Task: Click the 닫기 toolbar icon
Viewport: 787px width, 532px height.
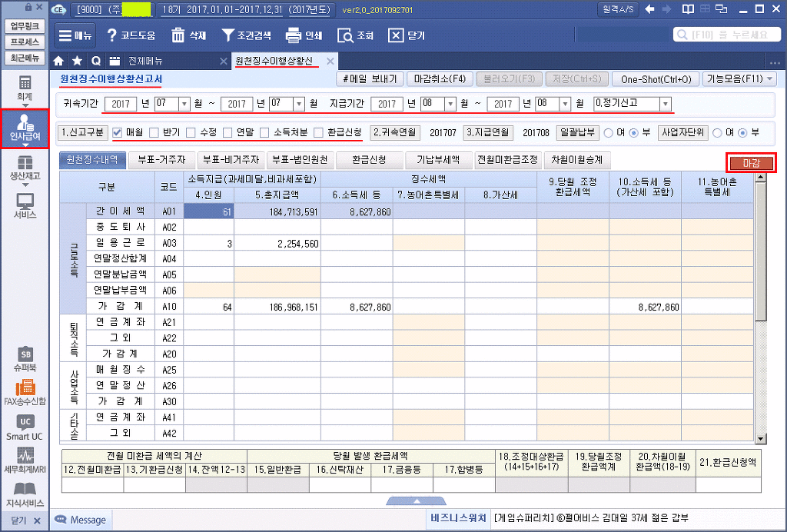Action: (x=396, y=35)
